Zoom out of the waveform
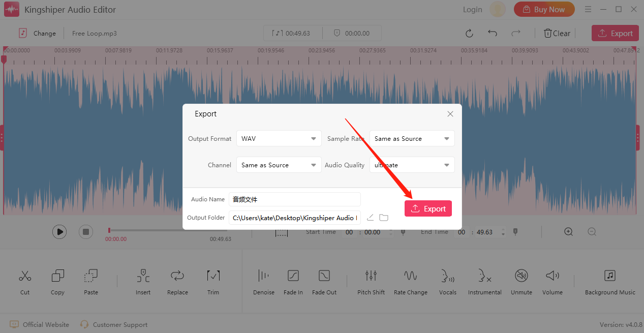 tap(592, 232)
